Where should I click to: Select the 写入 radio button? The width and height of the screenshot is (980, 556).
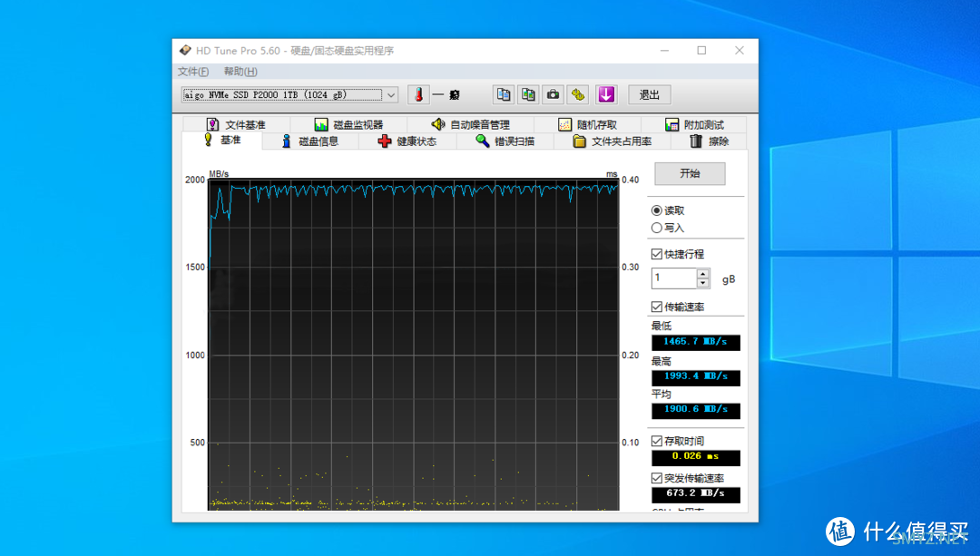656,228
